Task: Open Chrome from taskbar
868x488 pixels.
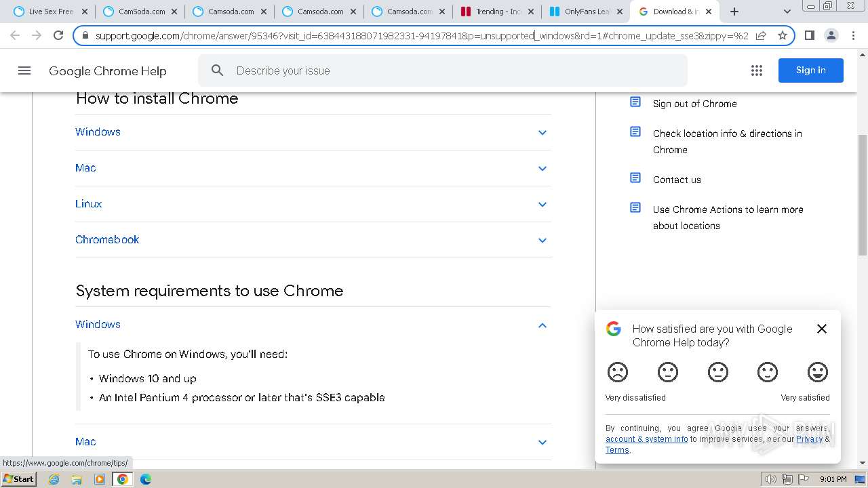Action: coord(123,479)
